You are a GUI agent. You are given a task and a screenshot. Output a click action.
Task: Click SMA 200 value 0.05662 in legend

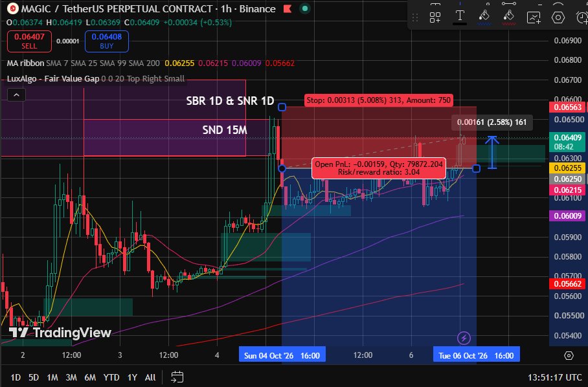[x=280, y=63]
